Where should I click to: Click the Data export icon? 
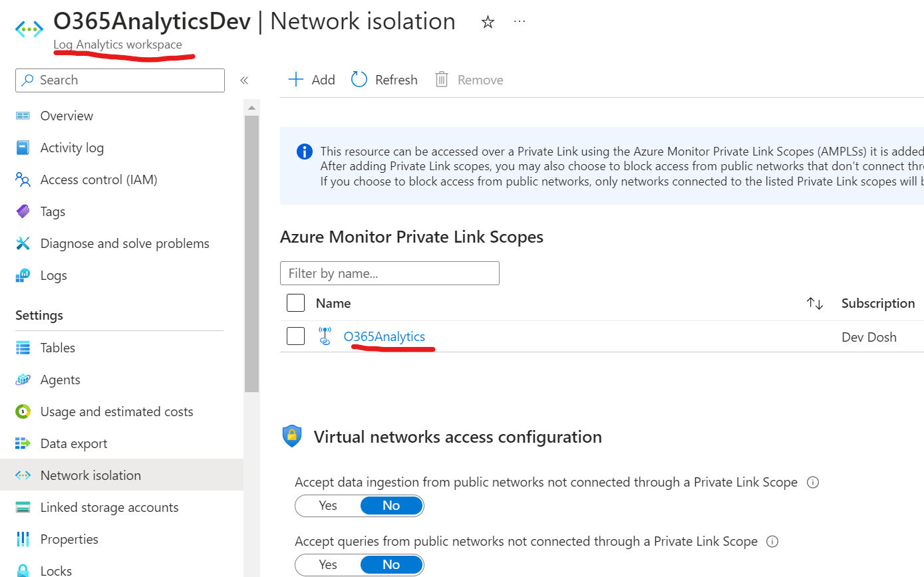tap(23, 443)
